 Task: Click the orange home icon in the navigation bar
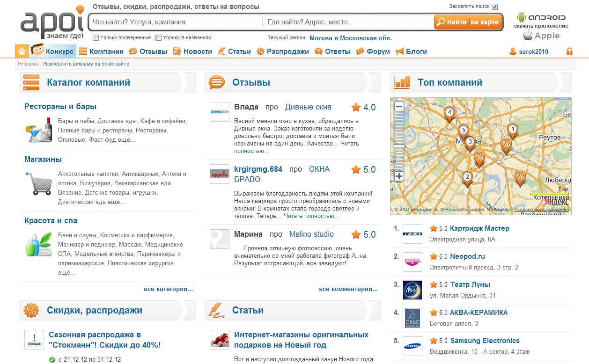tap(22, 51)
